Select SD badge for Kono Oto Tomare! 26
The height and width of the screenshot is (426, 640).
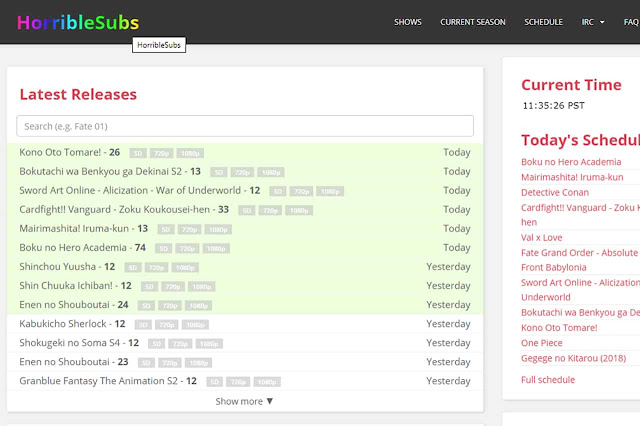tap(138, 153)
